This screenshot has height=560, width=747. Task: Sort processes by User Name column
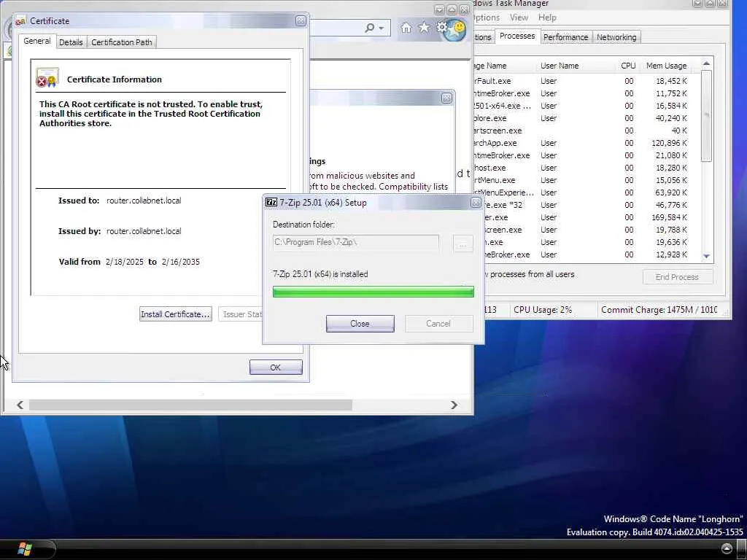pos(575,66)
